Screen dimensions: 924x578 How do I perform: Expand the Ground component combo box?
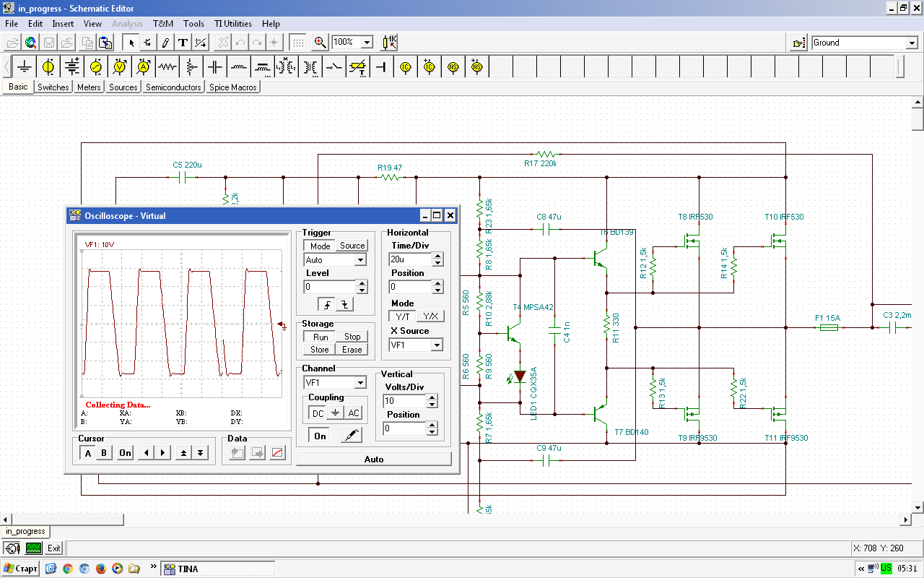(912, 43)
